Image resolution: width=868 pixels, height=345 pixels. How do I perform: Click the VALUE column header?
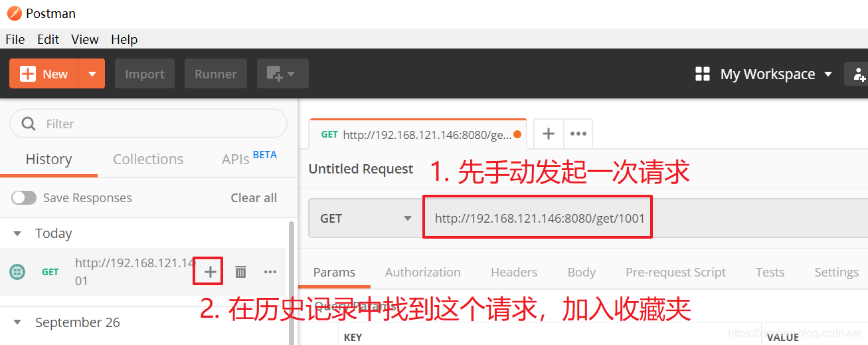783,337
